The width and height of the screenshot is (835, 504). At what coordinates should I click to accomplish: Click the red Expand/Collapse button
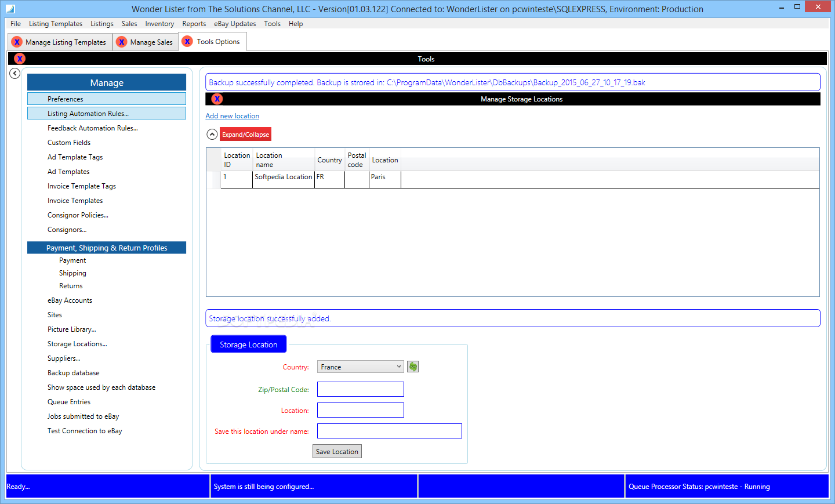coord(245,135)
